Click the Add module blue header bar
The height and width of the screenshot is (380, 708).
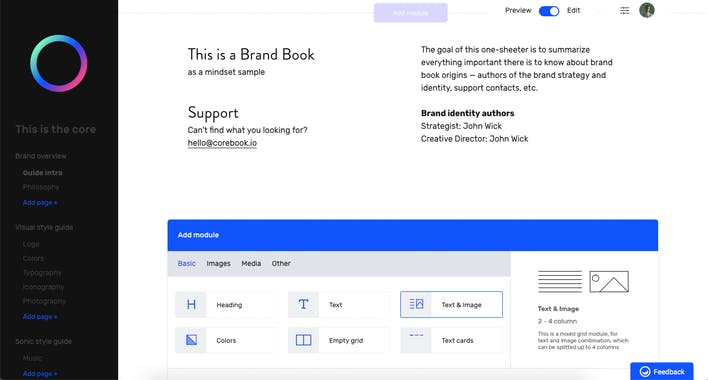tap(412, 235)
